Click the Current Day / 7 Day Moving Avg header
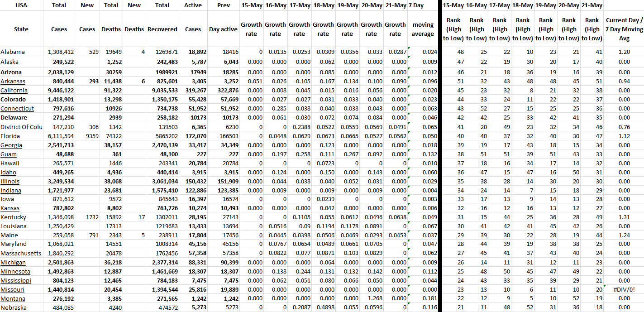Screen dimensions: 644x312 click(624, 29)
